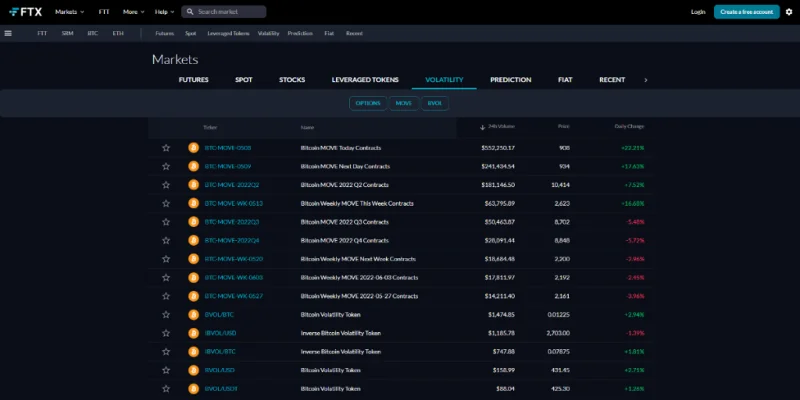Star the BTC-MOVE-WK-0527 row

click(166, 296)
